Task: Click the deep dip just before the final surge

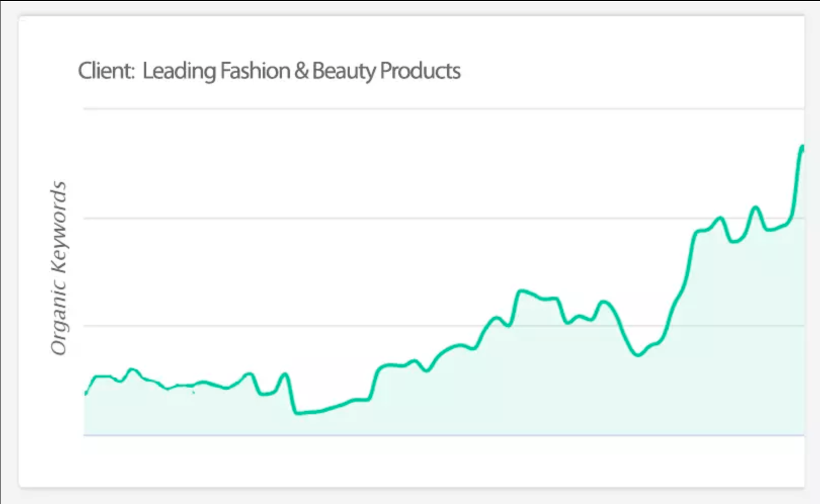Action: [x=638, y=355]
